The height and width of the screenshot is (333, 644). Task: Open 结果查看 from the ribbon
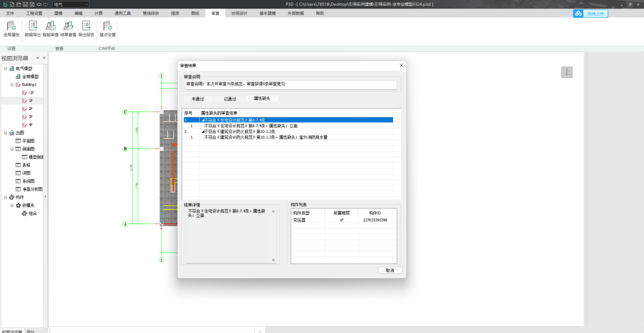[x=68, y=29]
